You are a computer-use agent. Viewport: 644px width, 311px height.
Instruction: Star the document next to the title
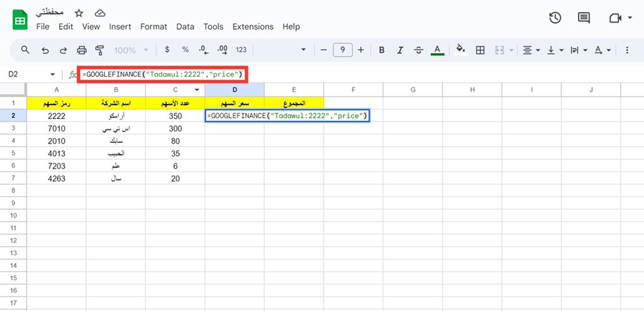(79, 13)
